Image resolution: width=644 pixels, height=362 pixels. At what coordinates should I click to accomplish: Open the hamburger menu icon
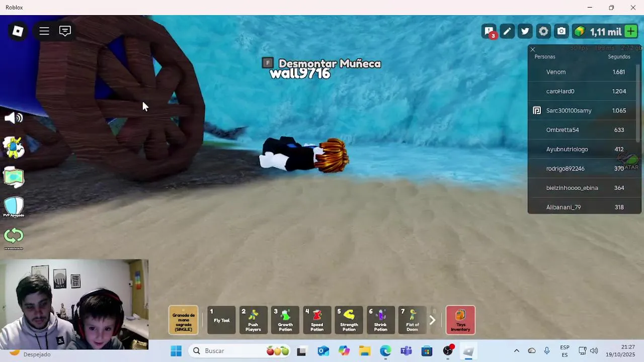tap(44, 31)
